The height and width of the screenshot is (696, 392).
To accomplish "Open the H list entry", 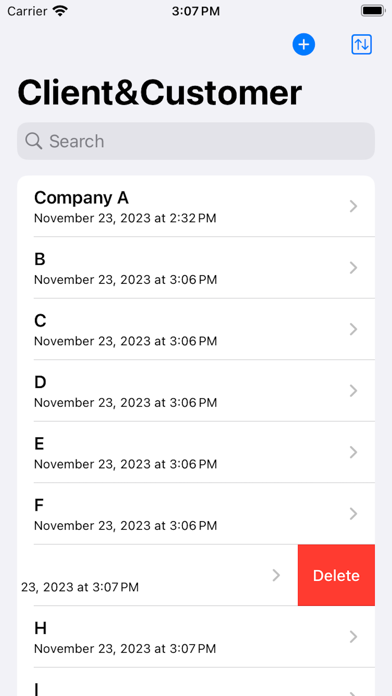I will [196, 637].
